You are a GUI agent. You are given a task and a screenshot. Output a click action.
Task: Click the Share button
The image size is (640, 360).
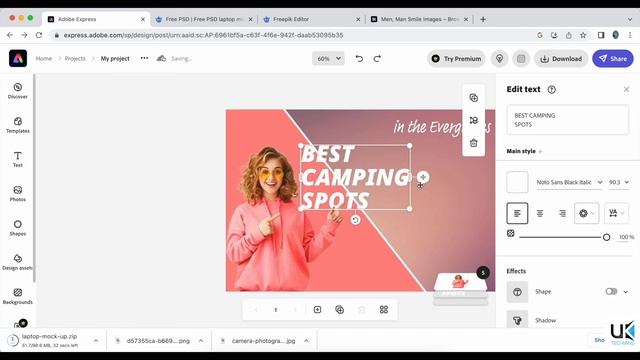pyautogui.click(x=613, y=59)
